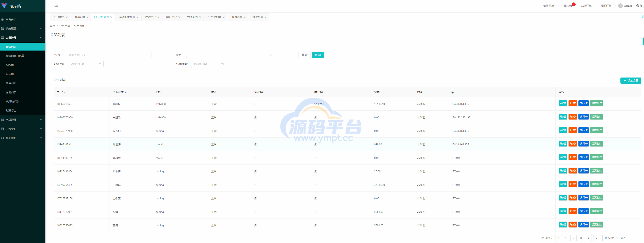Edit user remark pencil for 13172210001

(315, 212)
